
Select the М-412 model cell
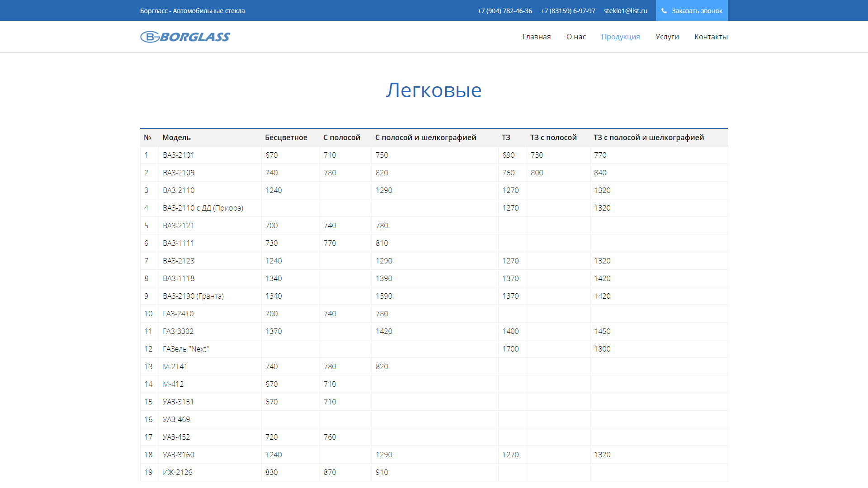210,384
